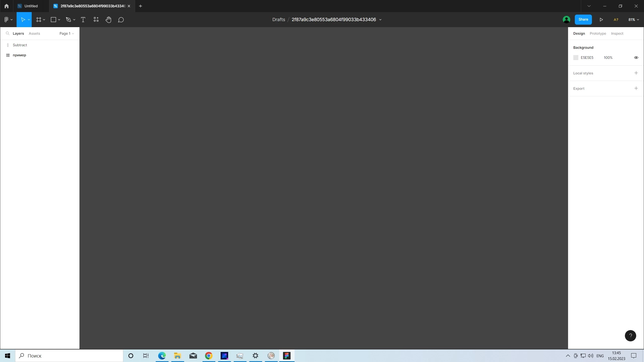This screenshot has height=362, width=644.
Task: Add a new tab with plus
Action: 140,6
